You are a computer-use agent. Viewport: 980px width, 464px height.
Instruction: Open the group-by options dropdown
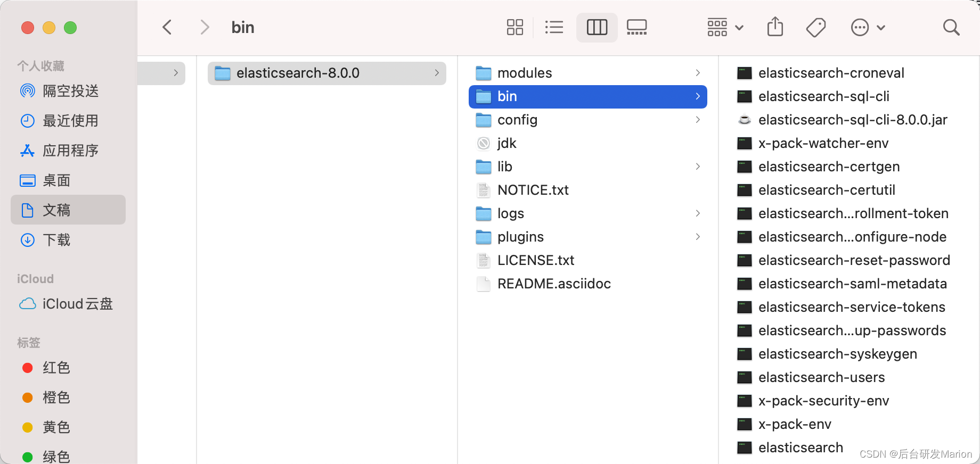[725, 27]
